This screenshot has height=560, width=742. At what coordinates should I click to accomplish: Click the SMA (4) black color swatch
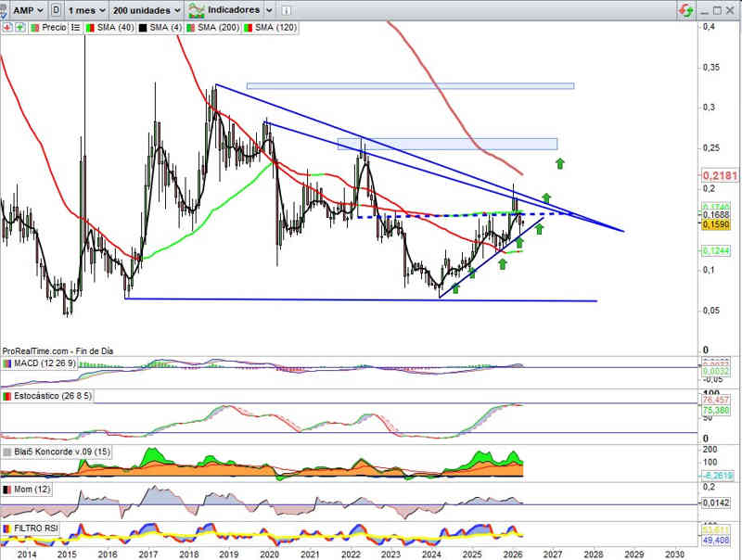(143, 28)
